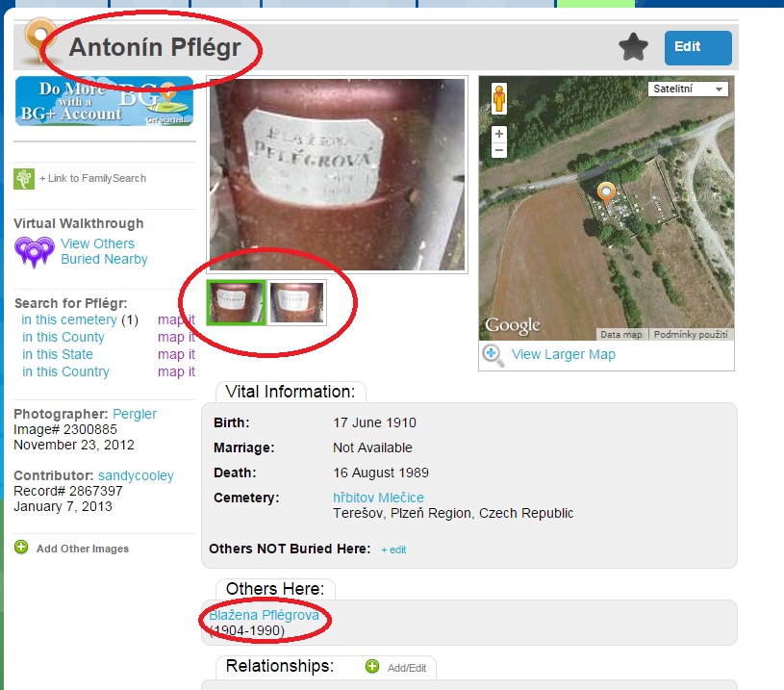Click the black star favorite icon
Viewport: 784px width, 690px height.
point(633,47)
